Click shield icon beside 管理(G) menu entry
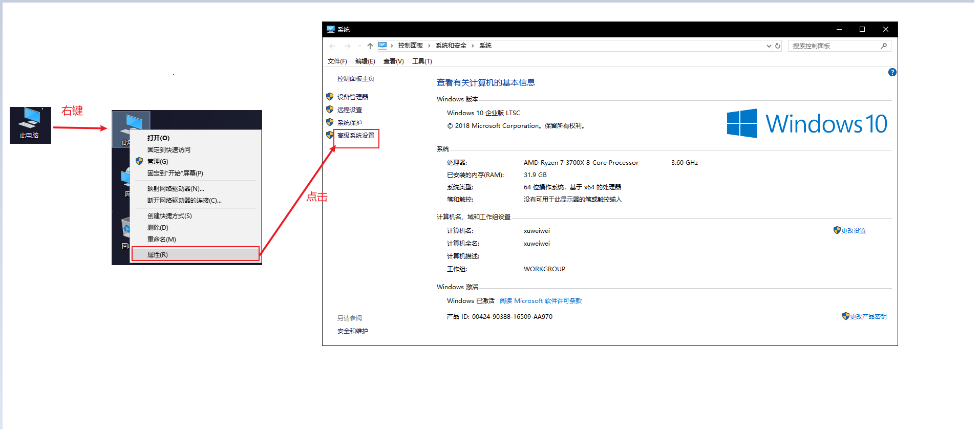The width and height of the screenshot is (980, 434). point(139,161)
